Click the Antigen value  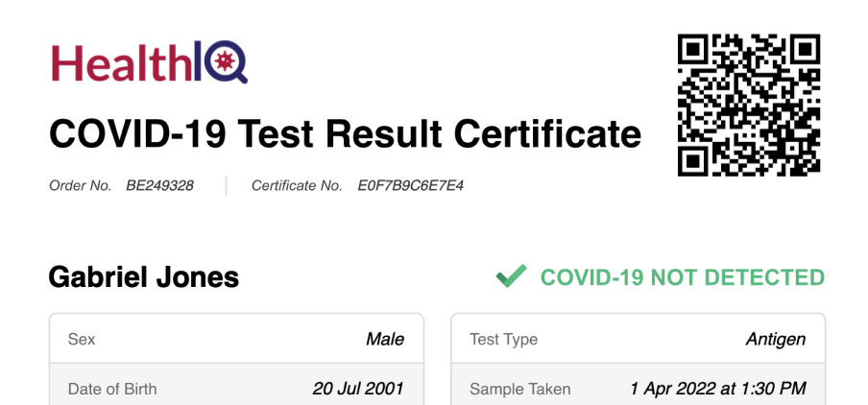click(776, 339)
